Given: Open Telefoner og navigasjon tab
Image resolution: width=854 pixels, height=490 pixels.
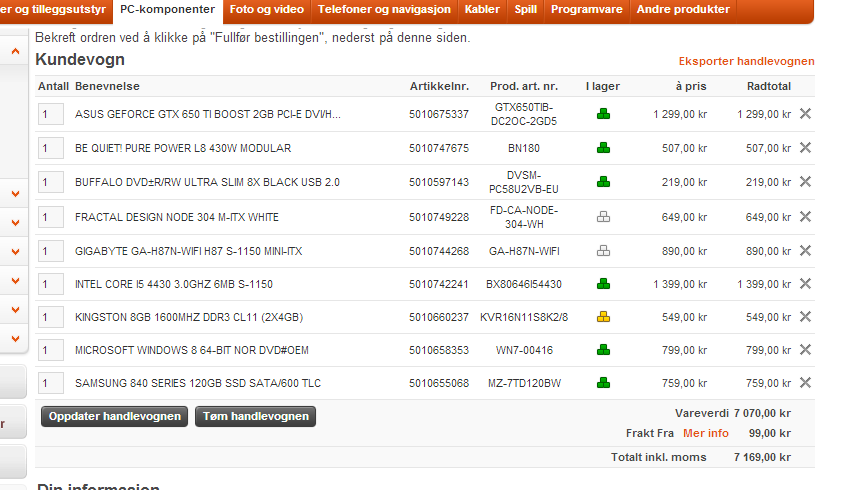Looking at the screenshot, I should [x=384, y=10].
